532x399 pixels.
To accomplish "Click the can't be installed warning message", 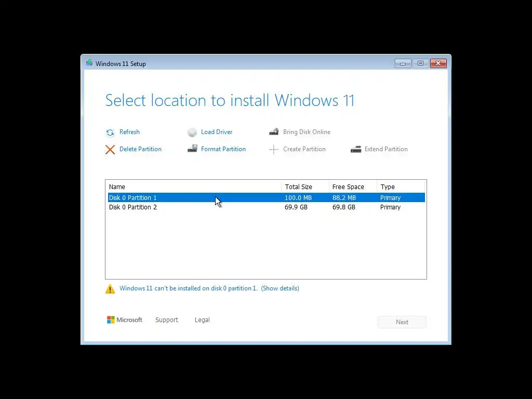I will 188,288.
